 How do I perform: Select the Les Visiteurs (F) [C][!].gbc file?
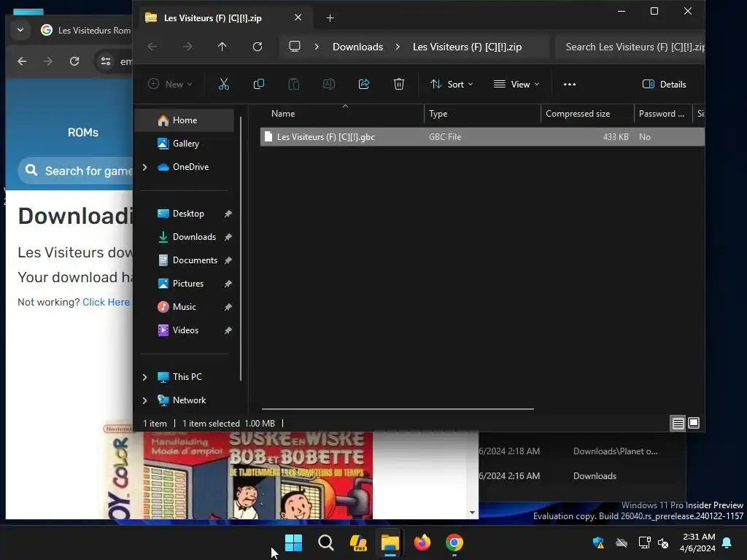click(x=482, y=136)
